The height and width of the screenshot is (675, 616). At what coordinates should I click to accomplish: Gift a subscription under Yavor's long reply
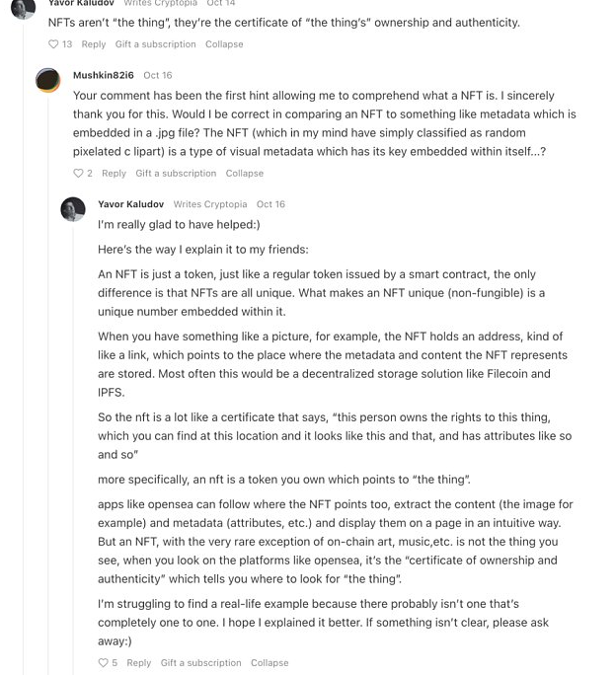pyautogui.click(x=200, y=663)
